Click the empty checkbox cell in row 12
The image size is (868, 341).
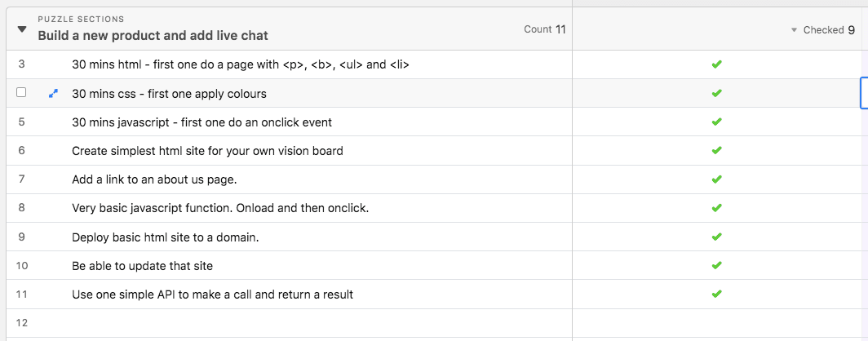click(716, 323)
